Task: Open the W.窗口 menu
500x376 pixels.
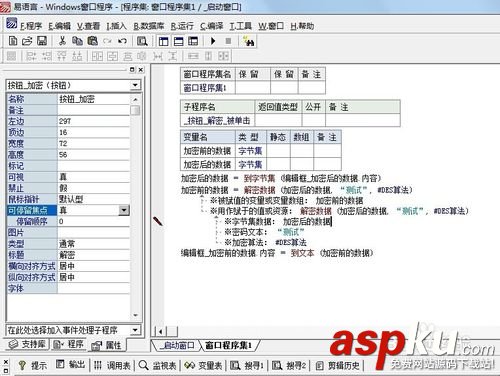Action: pos(271,26)
